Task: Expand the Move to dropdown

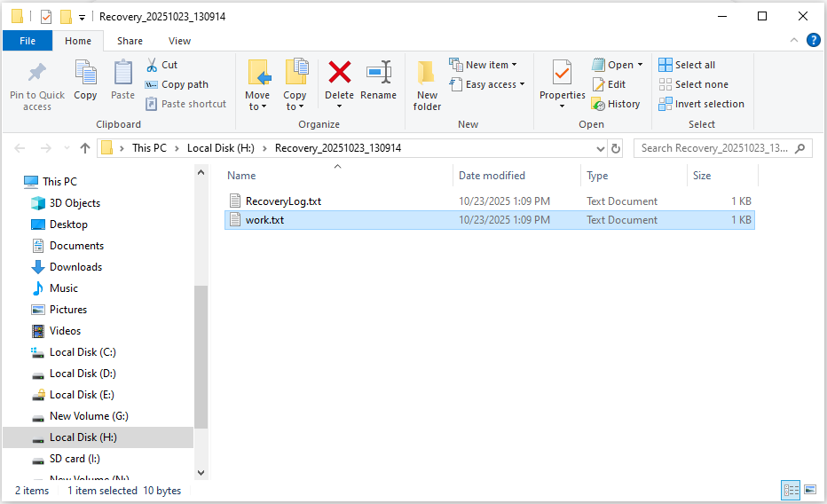Action: coord(257,106)
